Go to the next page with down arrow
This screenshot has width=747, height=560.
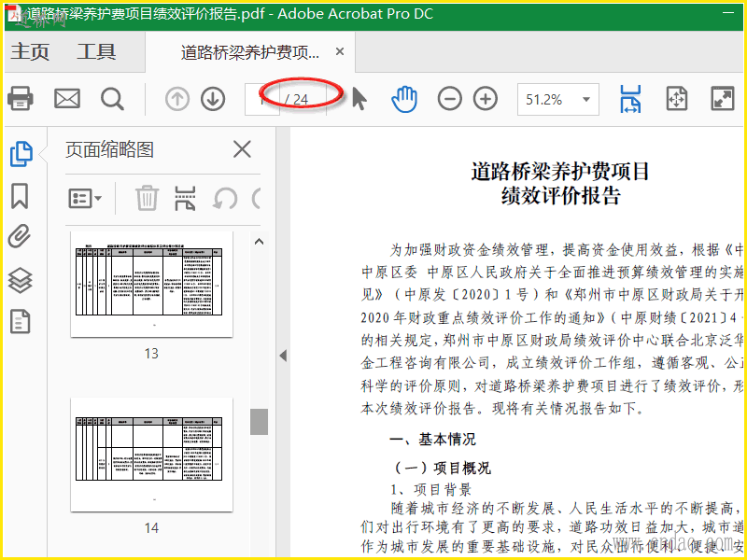pos(213,99)
